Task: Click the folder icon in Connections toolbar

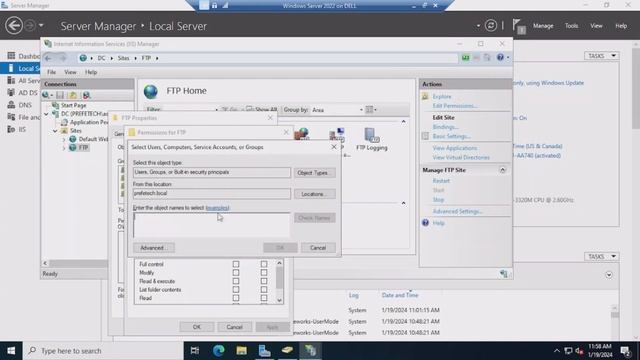Action: 73,95
